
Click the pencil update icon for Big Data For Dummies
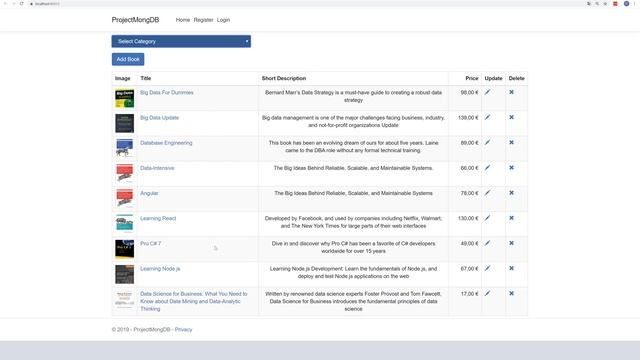click(x=487, y=92)
